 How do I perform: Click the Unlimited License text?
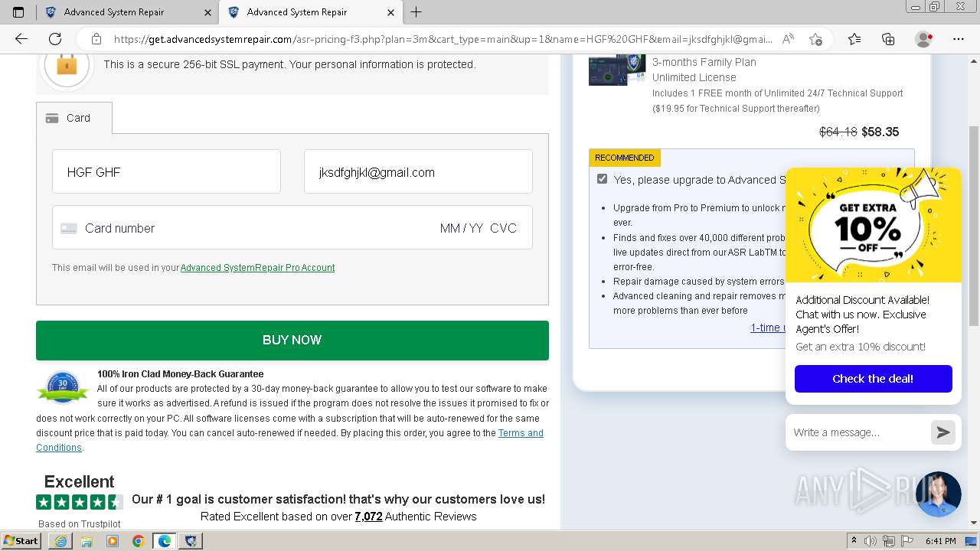(694, 77)
